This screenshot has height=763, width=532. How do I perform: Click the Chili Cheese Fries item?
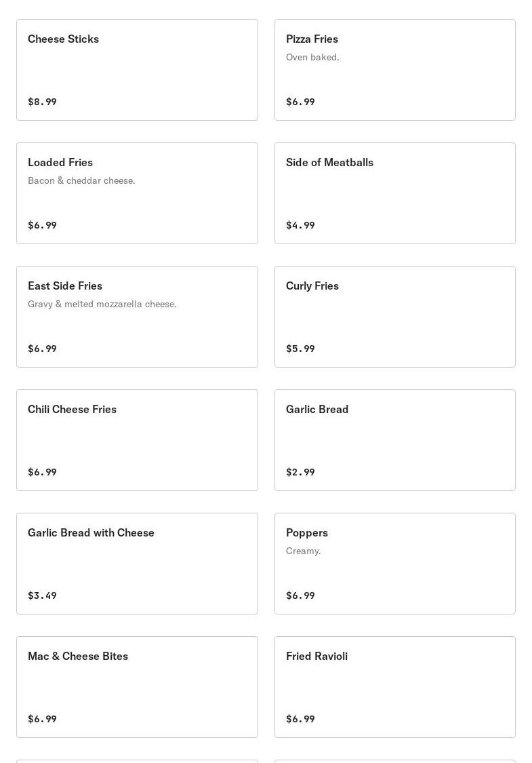pyautogui.click(x=137, y=440)
